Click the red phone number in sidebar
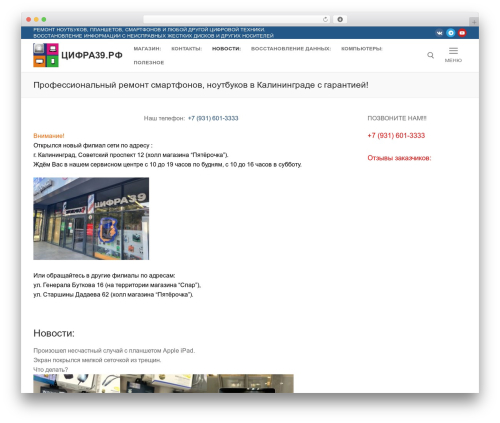500x423 pixels. pyautogui.click(x=396, y=135)
